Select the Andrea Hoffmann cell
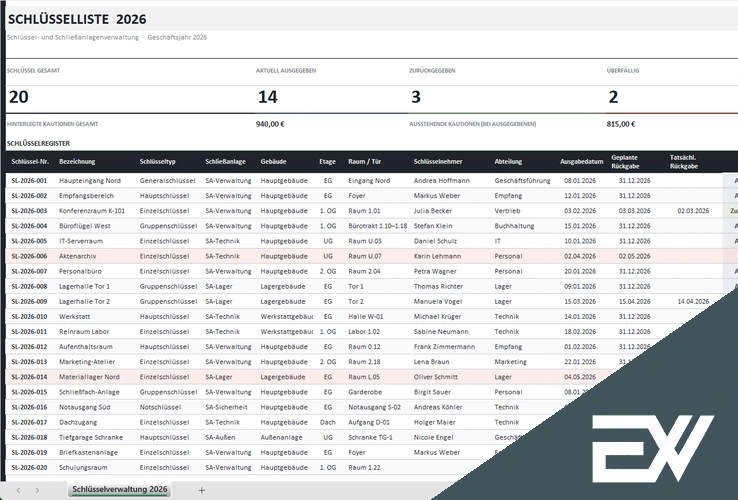Viewport: 738px width, 500px height. (441, 181)
